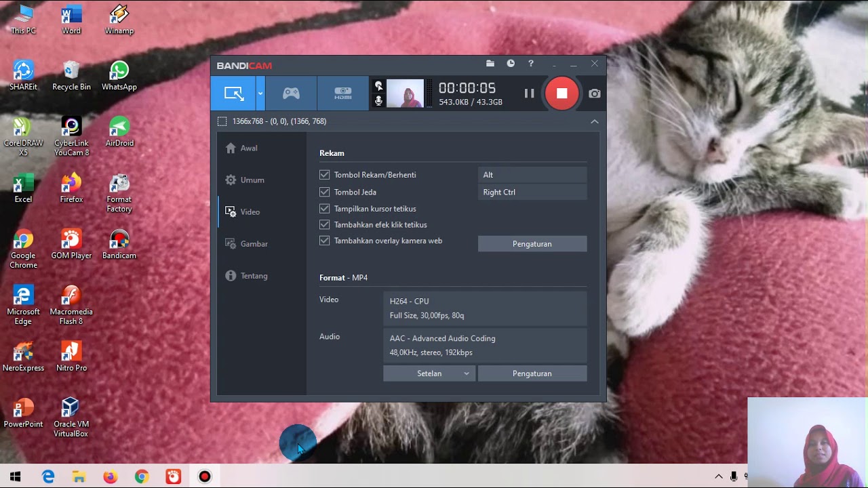Click AAC - Advanced Audio Coding text
Screen dimensions: 868x488
pyautogui.click(x=442, y=338)
